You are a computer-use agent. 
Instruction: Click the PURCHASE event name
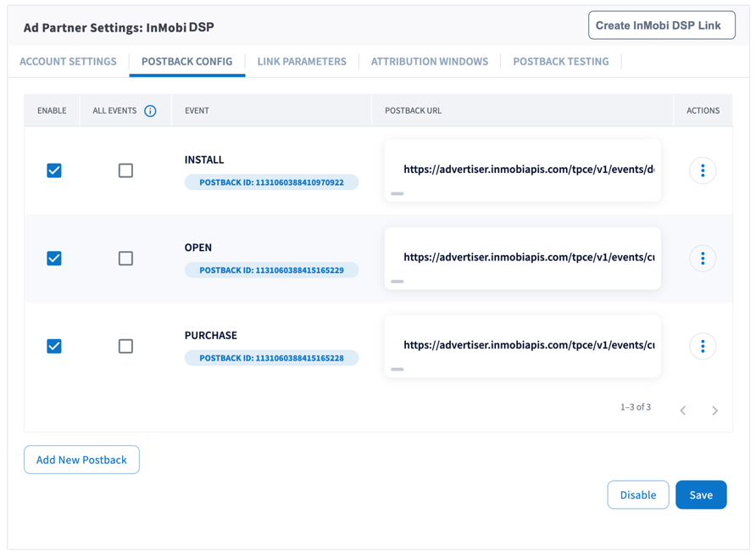click(211, 335)
